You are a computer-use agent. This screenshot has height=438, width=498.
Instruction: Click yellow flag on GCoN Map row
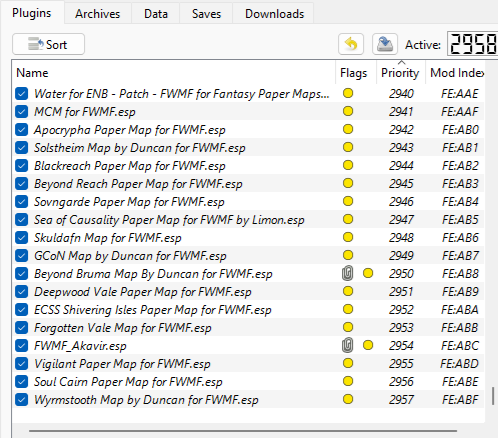(348, 255)
